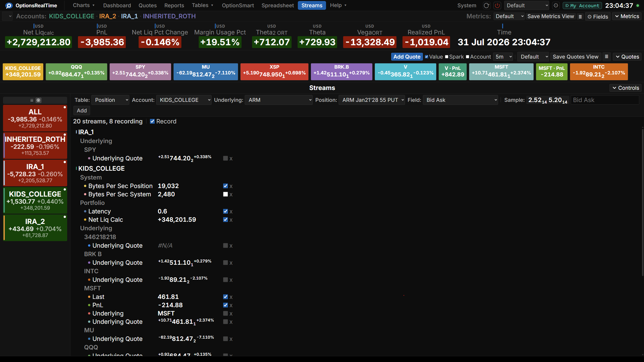This screenshot has width=644, height=362.
Task: Remove the INTC Underlying Quote stream
Action: (231, 280)
